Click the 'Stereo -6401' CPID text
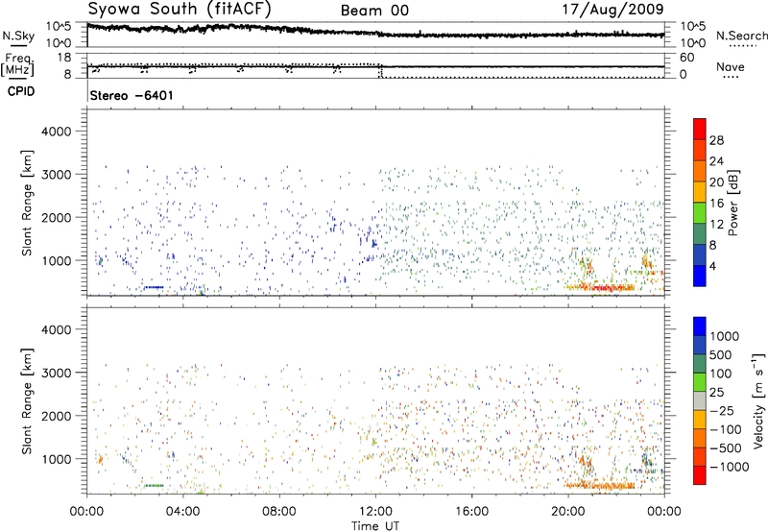 tap(132, 95)
